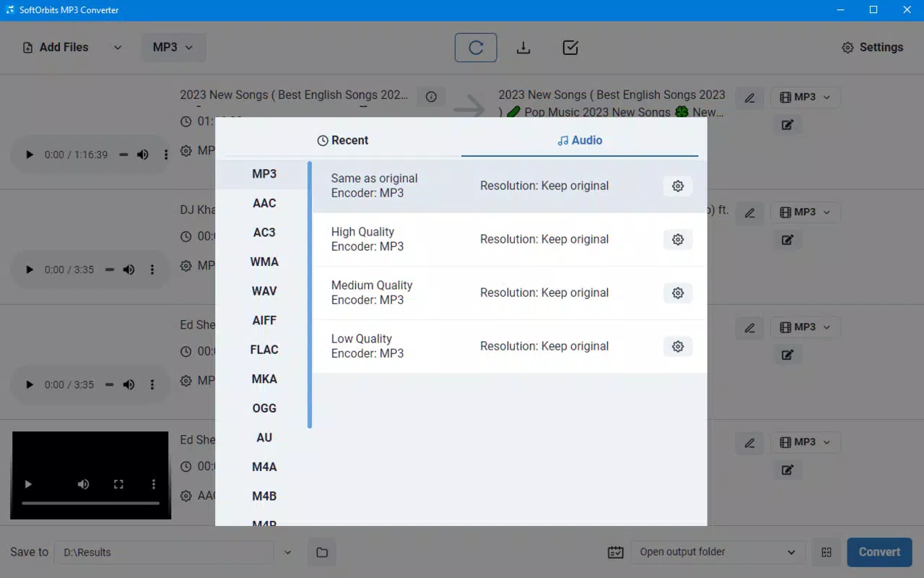This screenshot has width=924, height=578.
Task: Play the 1:16:39 audio track
Action: pyautogui.click(x=30, y=155)
